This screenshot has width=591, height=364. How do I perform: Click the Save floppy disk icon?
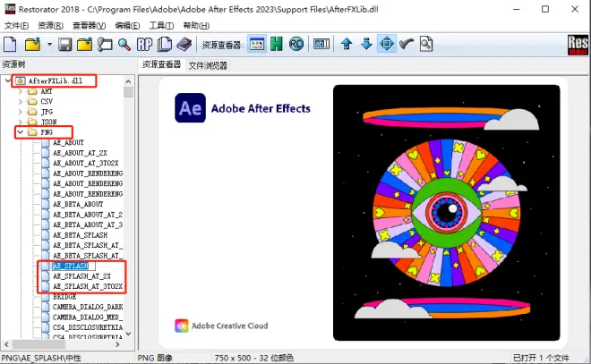tap(64, 45)
